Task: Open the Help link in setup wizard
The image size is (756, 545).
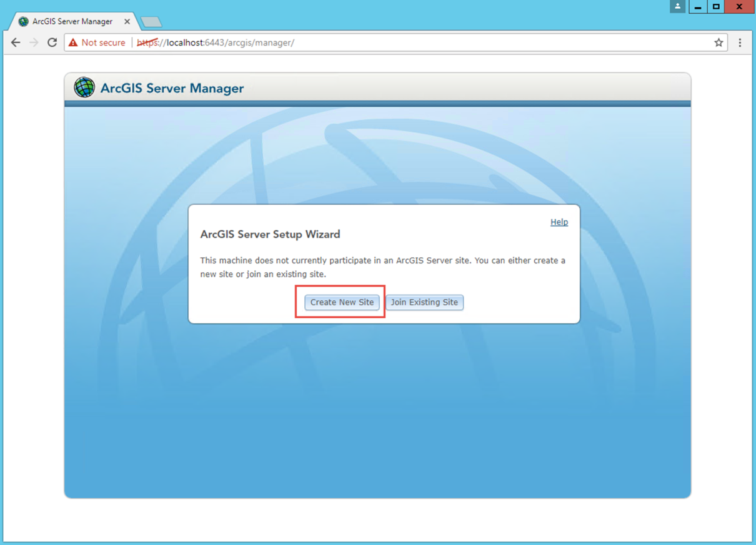Action: pos(559,222)
